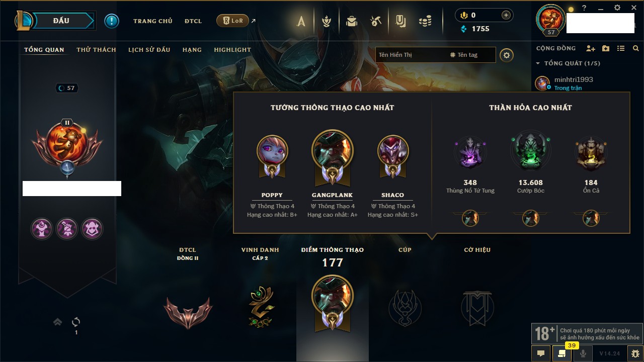Image resolution: width=644 pixels, height=362 pixels.
Task: Switch to the THỬ THÁCH tab
Action: point(96,50)
